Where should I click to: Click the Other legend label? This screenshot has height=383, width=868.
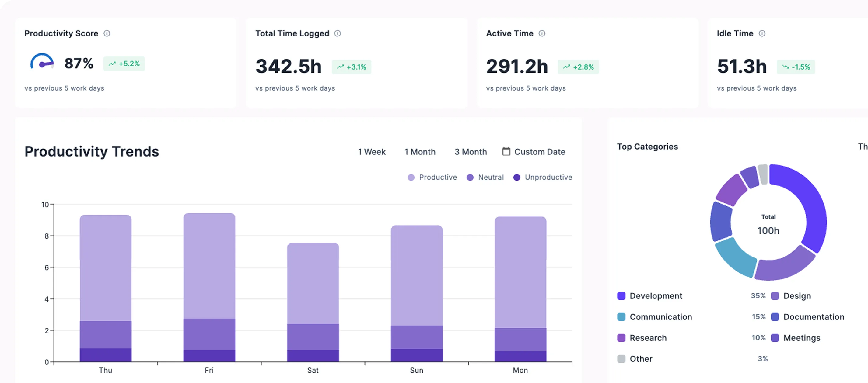tap(641, 359)
